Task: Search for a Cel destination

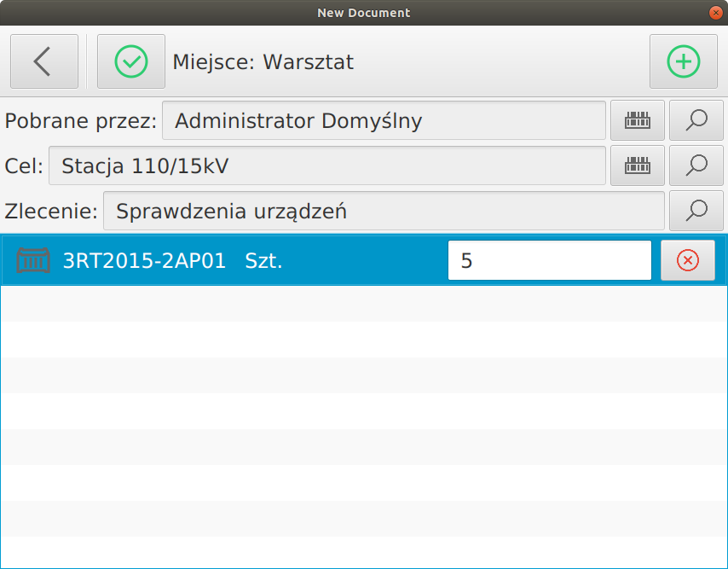Action: pyautogui.click(x=696, y=165)
